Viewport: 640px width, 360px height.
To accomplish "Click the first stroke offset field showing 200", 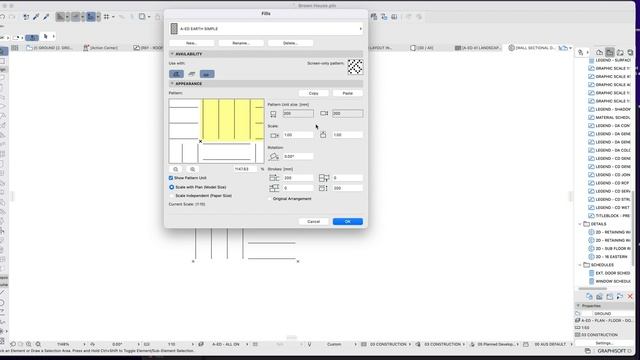I will tap(298, 178).
